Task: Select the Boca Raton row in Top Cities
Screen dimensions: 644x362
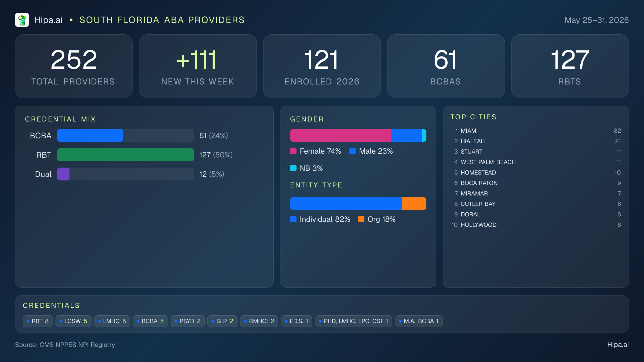Action: point(536,183)
